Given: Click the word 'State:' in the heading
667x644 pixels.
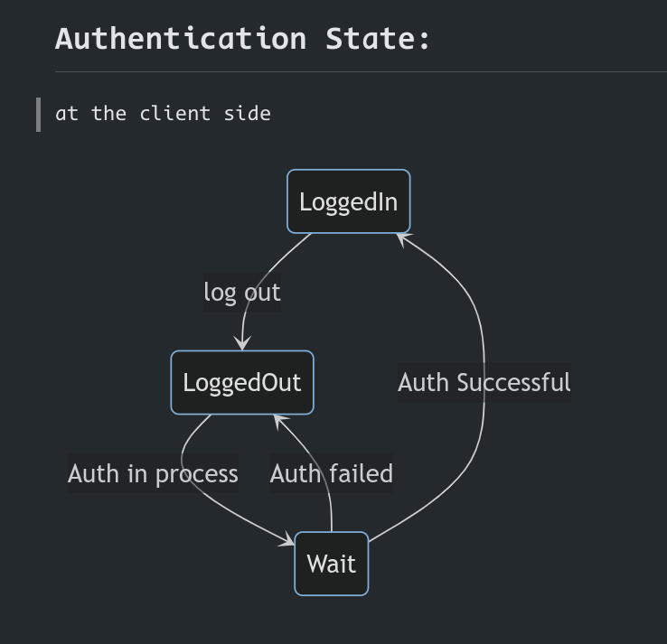Looking at the screenshot, I should click(x=378, y=39).
